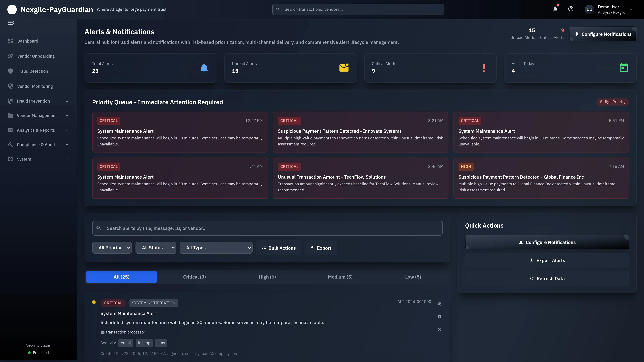Select the Fraud Detection sidebar icon
This screenshot has height=362, width=644.
pos(11,71)
